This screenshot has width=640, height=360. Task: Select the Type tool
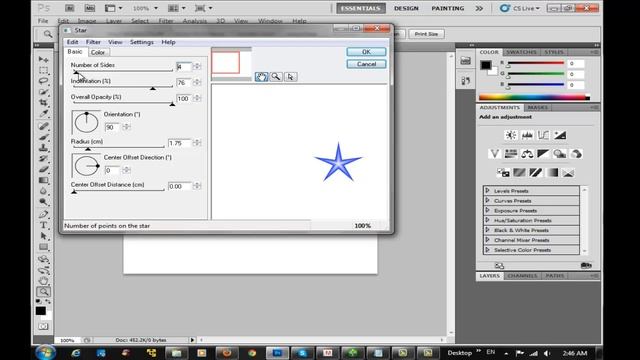coord(43,225)
